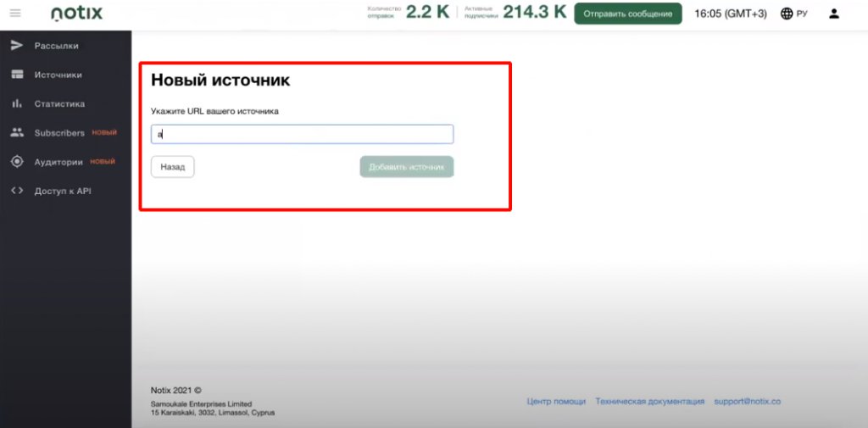Open the Subscribers section
This screenshot has width=868, height=428.
tap(59, 133)
